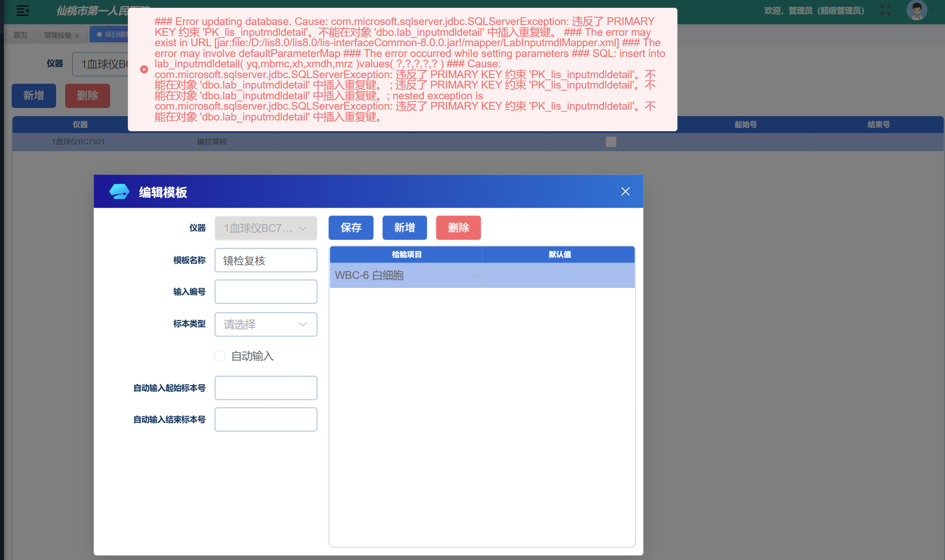Viewport: 945px width, 560px height.
Task: Open the WBC-6 白细胞 item dropdown
Action: tap(406, 275)
